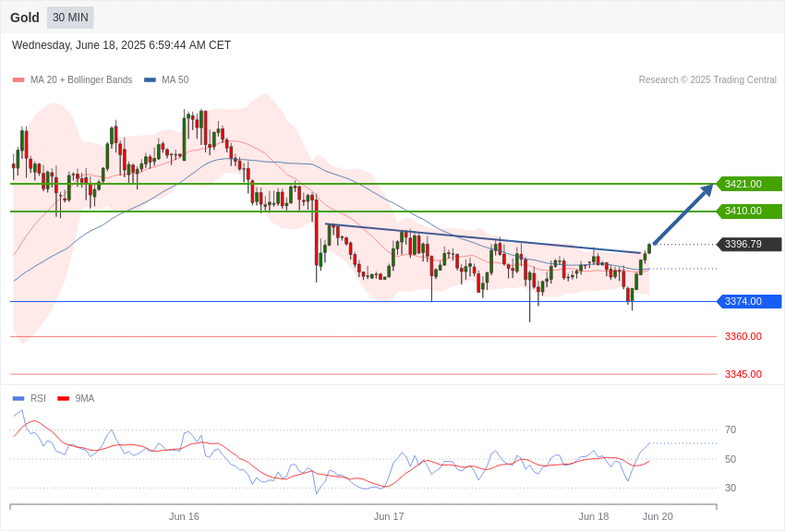Viewport: 785px width, 532px height.
Task: Click the Jun 17 date axis label
Action: (389, 516)
